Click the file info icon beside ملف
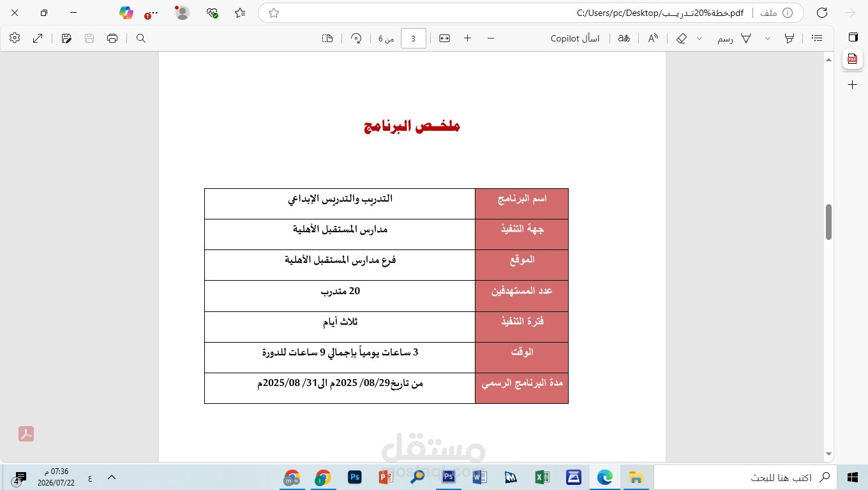This screenshot has width=868, height=490. [787, 13]
